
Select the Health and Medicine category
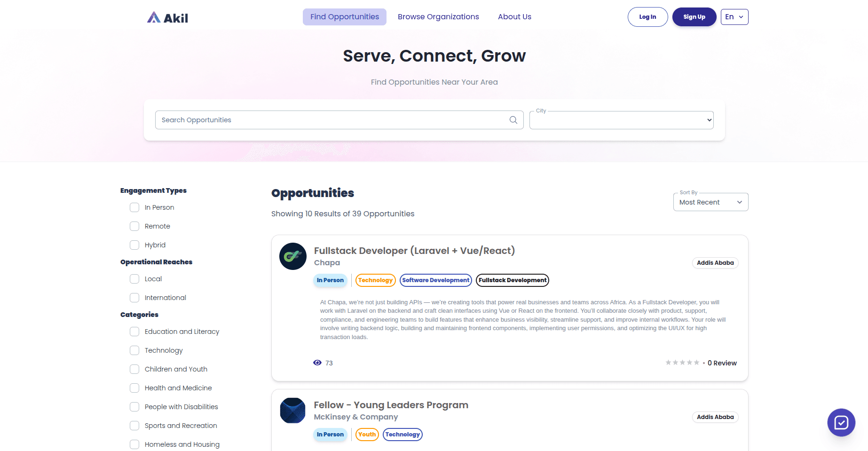click(x=134, y=388)
